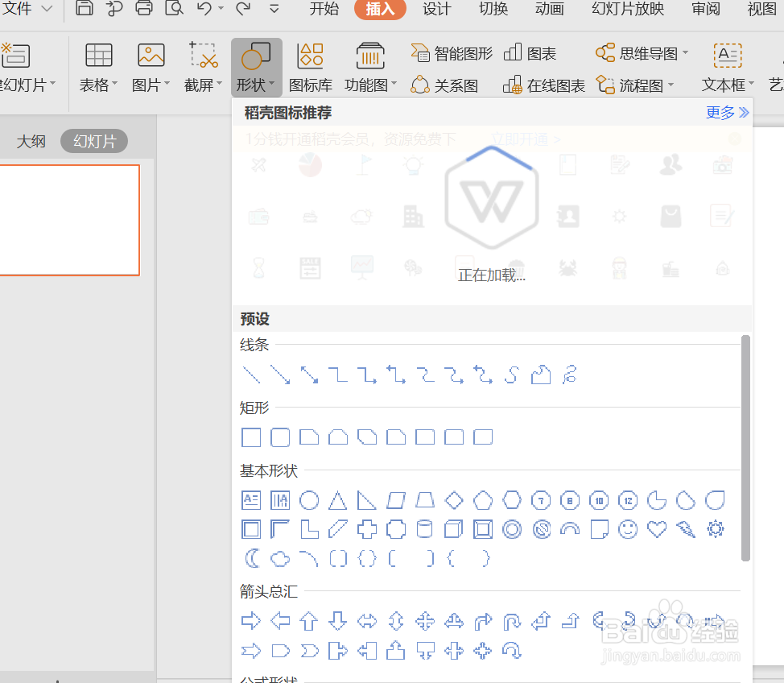Select the cylinder (can) shape

425,529
